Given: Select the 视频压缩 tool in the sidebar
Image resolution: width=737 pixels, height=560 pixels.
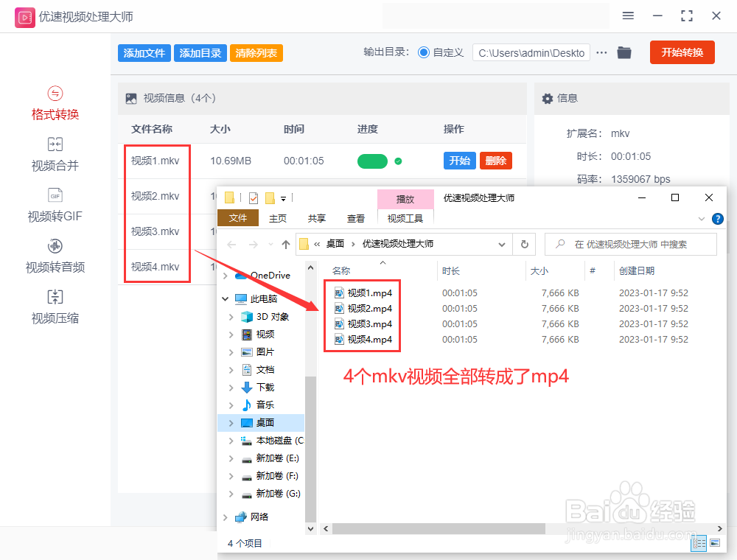Looking at the screenshot, I should (x=55, y=307).
